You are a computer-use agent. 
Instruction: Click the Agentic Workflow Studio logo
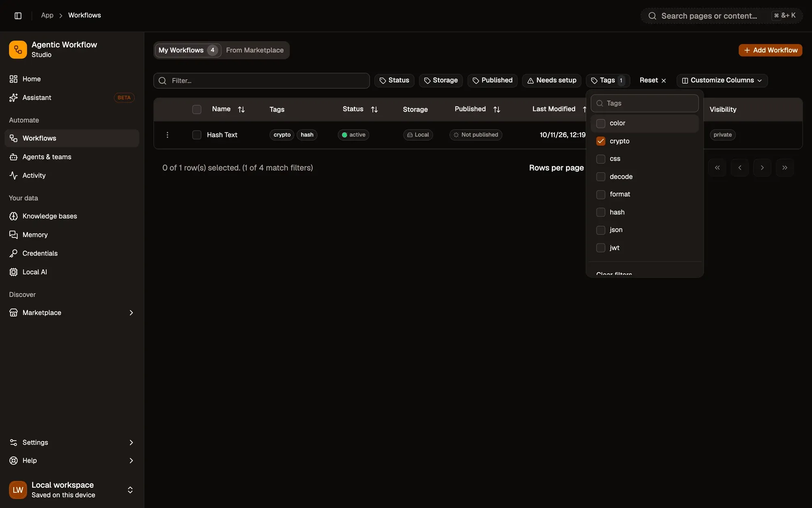click(18, 50)
